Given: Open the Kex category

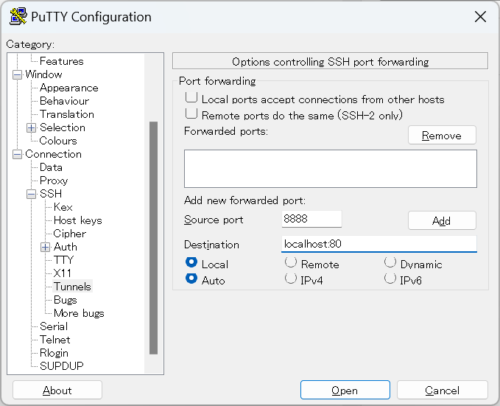Looking at the screenshot, I should tap(63, 207).
